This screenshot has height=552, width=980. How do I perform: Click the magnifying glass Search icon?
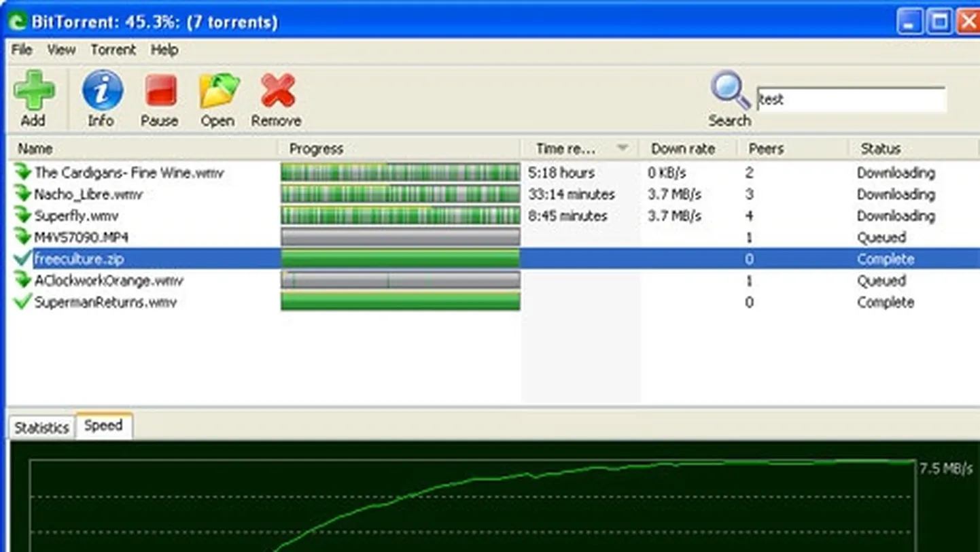[x=730, y=90]
